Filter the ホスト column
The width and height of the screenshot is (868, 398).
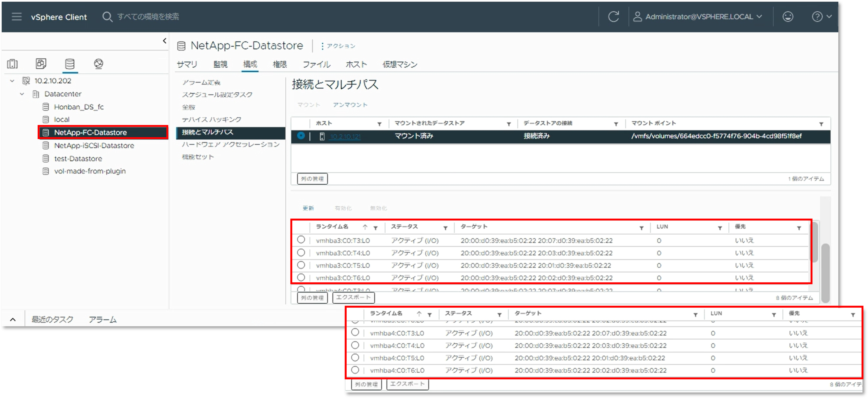[x=379, y=124]
